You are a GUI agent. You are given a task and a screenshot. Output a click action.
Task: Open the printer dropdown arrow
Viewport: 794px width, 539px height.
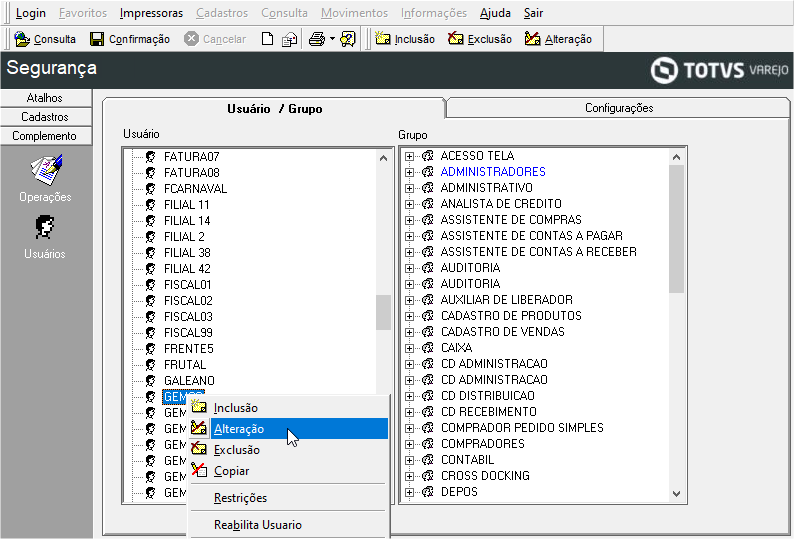332,39
